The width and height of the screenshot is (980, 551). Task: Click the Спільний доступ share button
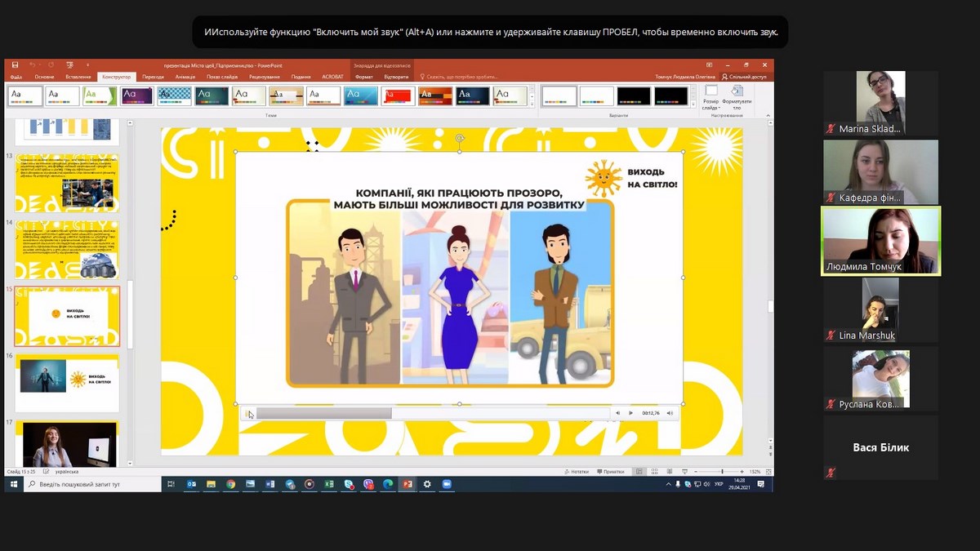[744, 77]
